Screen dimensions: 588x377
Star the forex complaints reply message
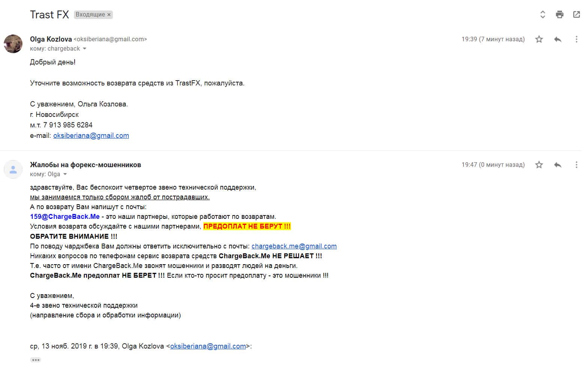tap(539, 165)
